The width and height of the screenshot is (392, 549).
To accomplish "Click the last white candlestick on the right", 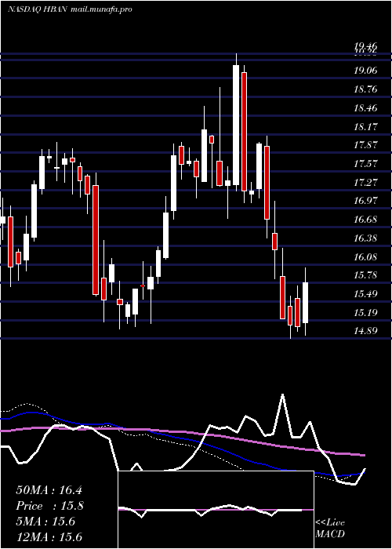I will pyautogui.click(x=305, y=303).
